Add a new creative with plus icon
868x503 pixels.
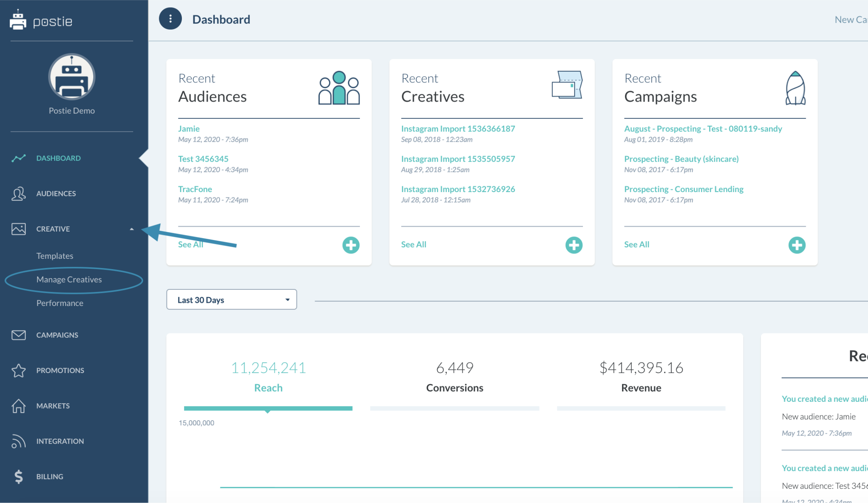574,245
